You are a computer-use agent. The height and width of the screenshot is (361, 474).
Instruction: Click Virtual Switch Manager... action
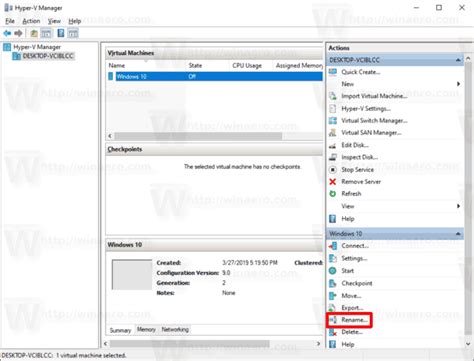tap(374, 121)
